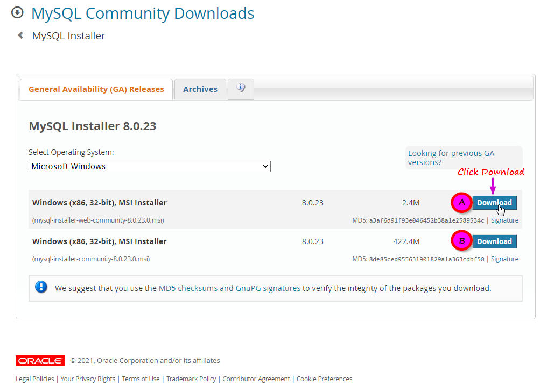Switch to the Archives tab
The width and height of the screenshot is (547, 392).
200,89
